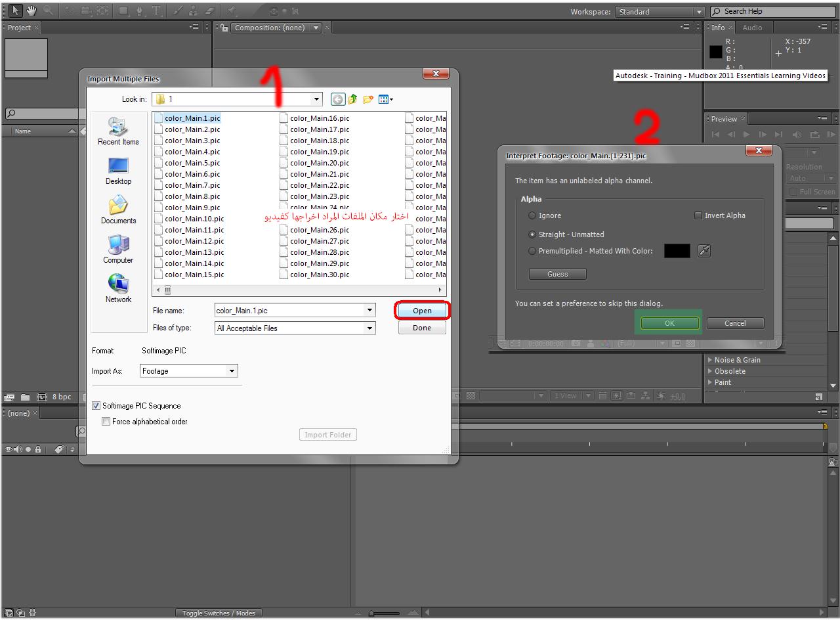840x620 pixels.
Task: Open Recent Items in places sidebar
Action: tap(118, 131)
